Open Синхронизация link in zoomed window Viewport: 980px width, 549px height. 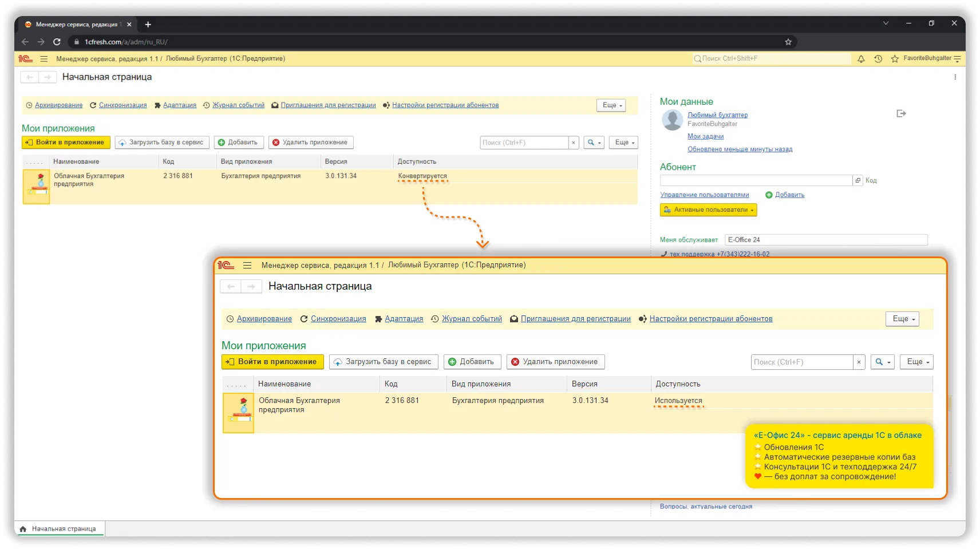(x=338, y=319)
